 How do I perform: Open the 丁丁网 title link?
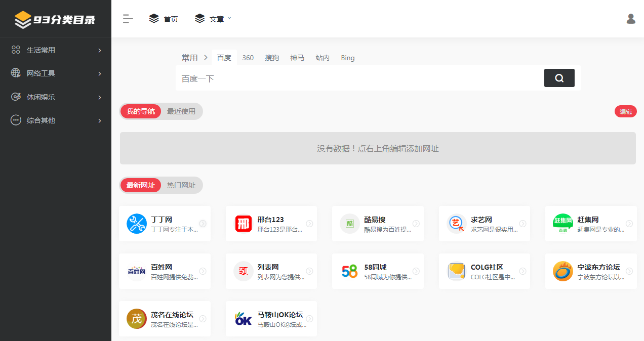click(x=162, y=220)
